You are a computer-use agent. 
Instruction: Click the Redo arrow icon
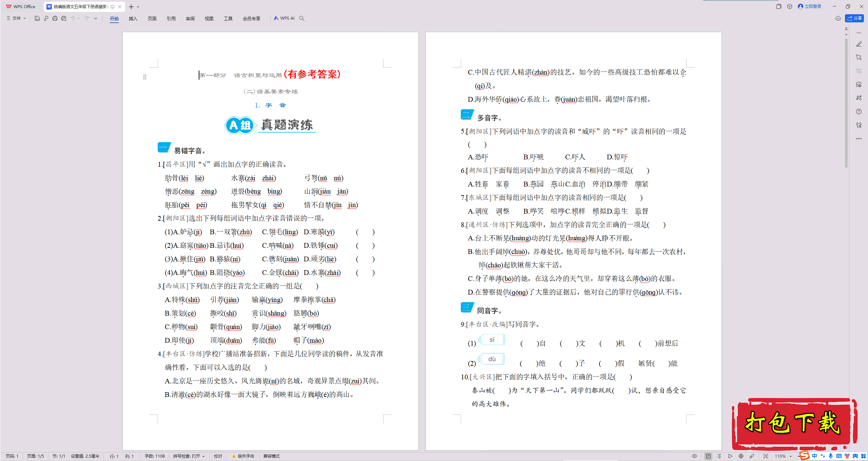(x=87, y=18)
